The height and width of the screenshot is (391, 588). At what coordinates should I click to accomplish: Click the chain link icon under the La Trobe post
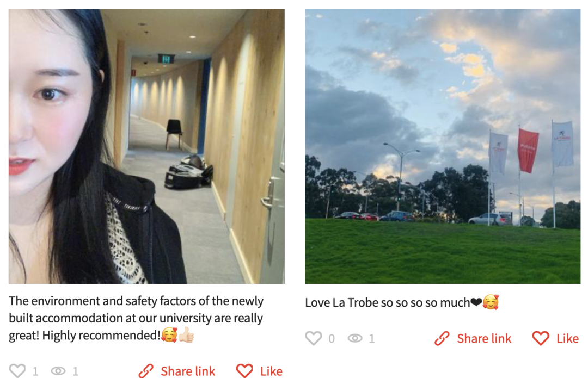442,338
